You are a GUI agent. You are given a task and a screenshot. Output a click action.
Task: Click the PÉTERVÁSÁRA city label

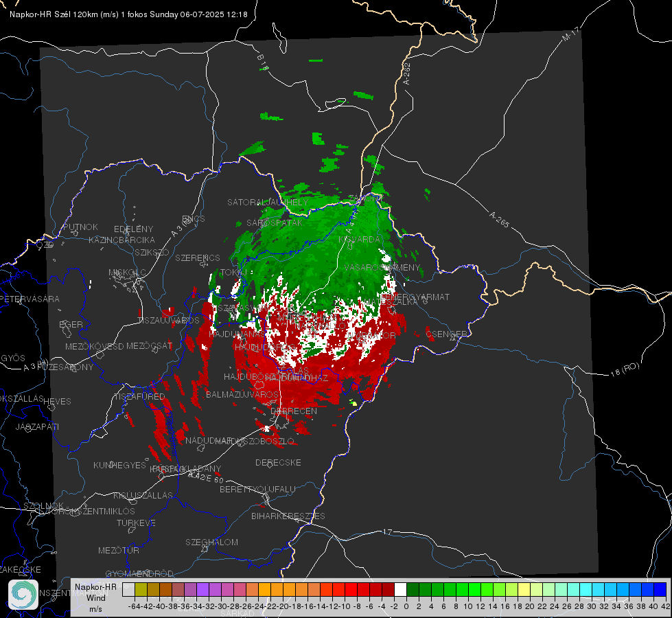[30, 299]
